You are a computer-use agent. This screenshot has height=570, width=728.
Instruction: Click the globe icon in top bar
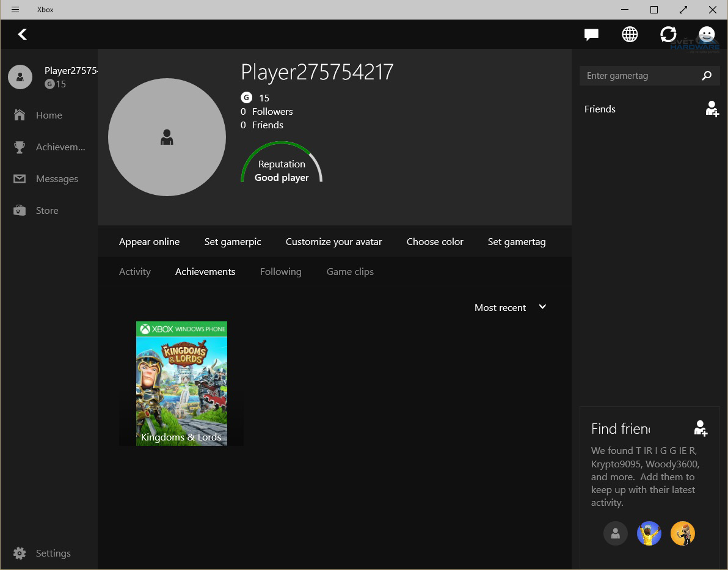630,35
